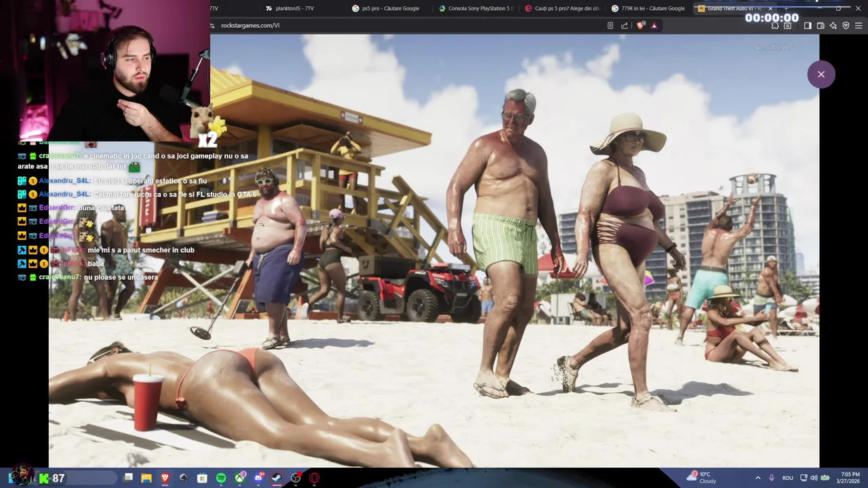This screenshot has height=488, width=868.
Task: Open the browser extensions puzzle icon
Action: point(775,26)
